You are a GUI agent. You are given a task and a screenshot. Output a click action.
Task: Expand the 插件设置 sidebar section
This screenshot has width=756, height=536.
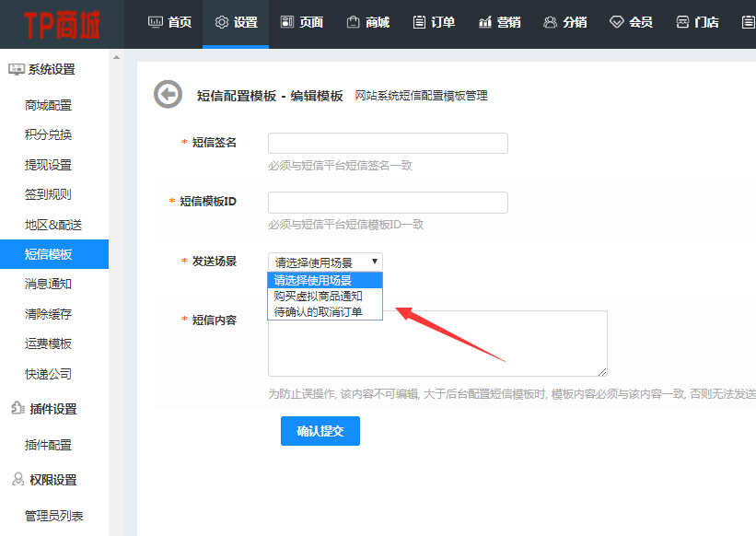(43, 409)
